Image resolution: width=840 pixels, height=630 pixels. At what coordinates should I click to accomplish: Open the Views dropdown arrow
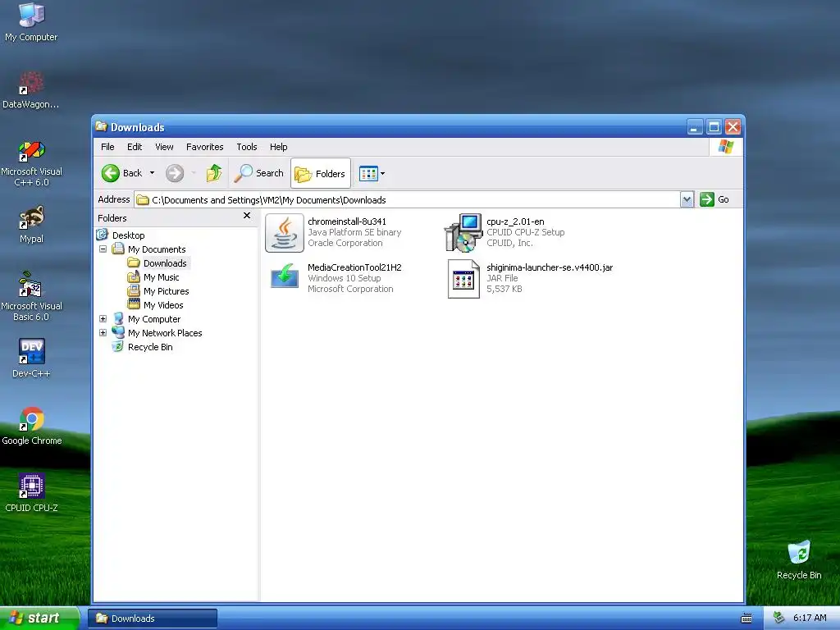382,174
